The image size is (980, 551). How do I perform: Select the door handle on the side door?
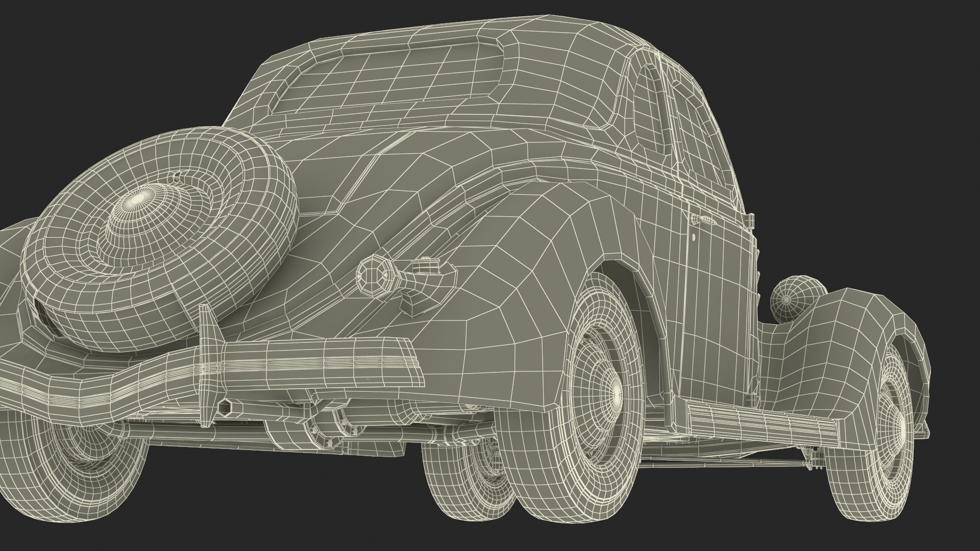(703, 220)
